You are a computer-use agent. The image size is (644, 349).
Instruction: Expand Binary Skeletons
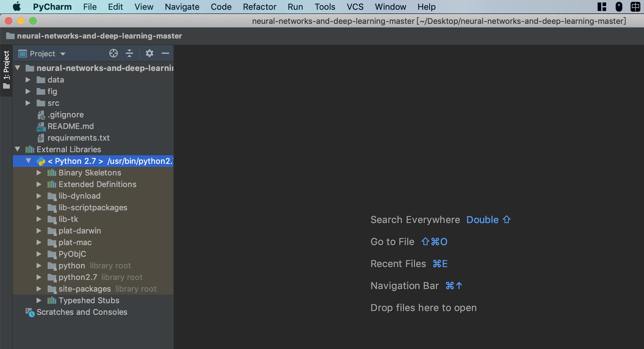[39, 173]
